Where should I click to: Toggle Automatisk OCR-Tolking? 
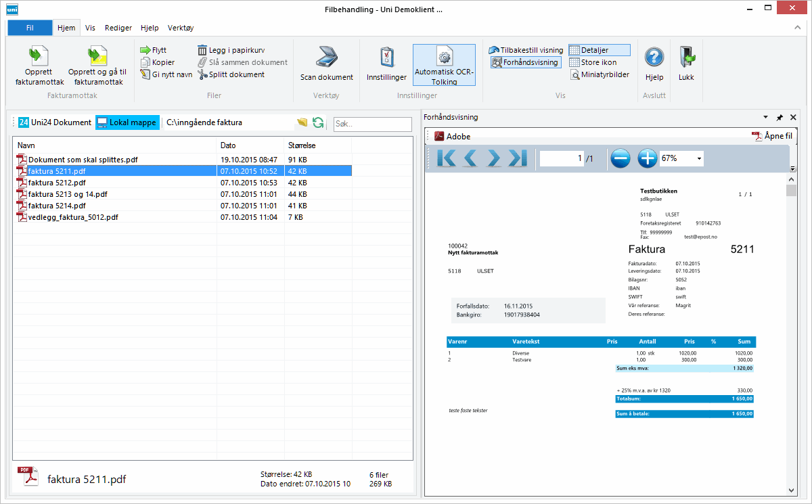pyautogui.click(x=444, y=65)
